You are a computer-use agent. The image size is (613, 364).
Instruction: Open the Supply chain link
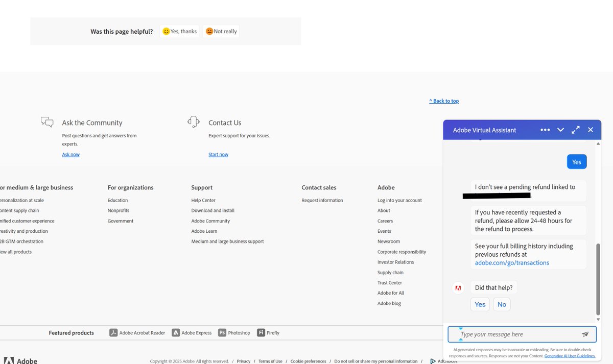390,273
